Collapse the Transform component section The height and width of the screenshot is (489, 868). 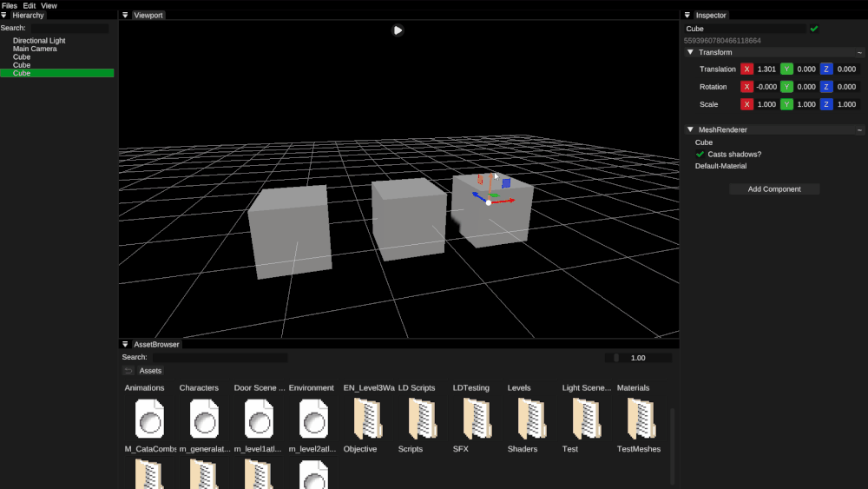690,53
